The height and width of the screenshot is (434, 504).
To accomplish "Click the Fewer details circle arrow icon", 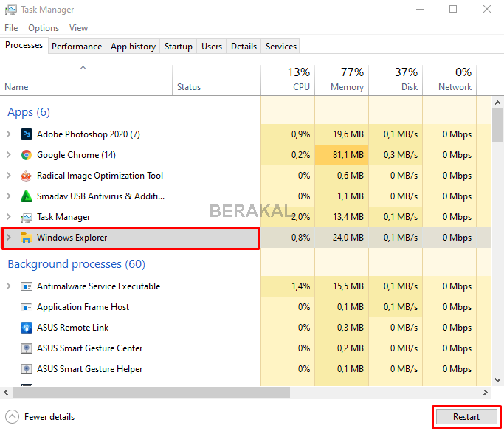I will (13, 417).
